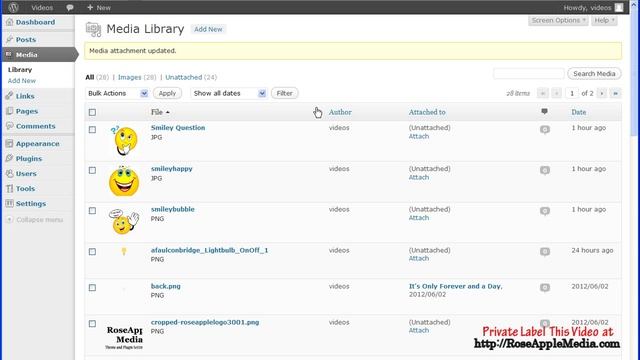The image size is (640, 360).
Task: Click the Search Media button
Action: [594, 74]
